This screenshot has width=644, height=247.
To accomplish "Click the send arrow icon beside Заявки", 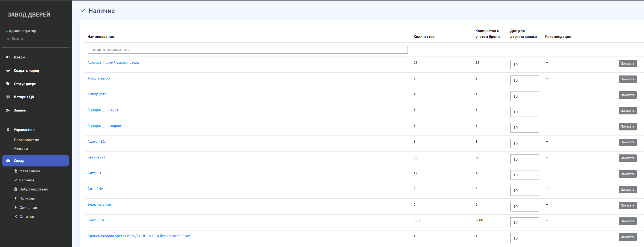I will [8, 110].
